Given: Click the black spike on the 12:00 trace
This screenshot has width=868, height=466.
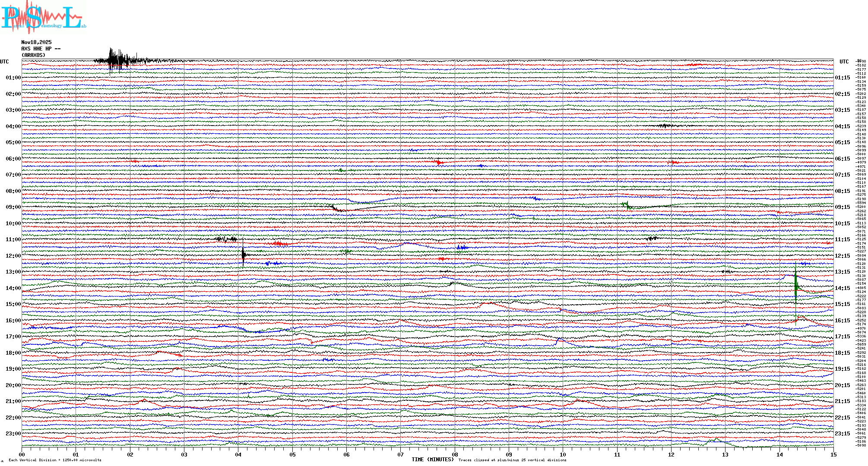Looking at the screenshot, I should click(x=243, y=255).
